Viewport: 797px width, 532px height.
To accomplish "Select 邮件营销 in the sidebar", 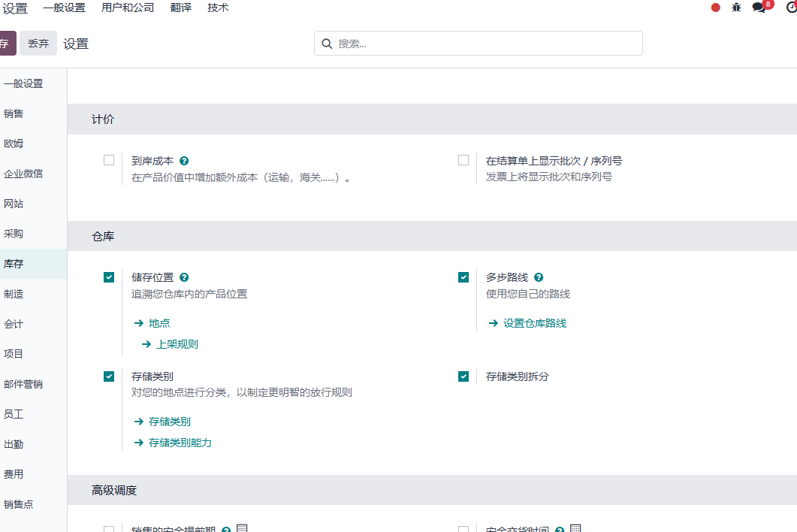I will pyautogui.click(x=33, y=384).
